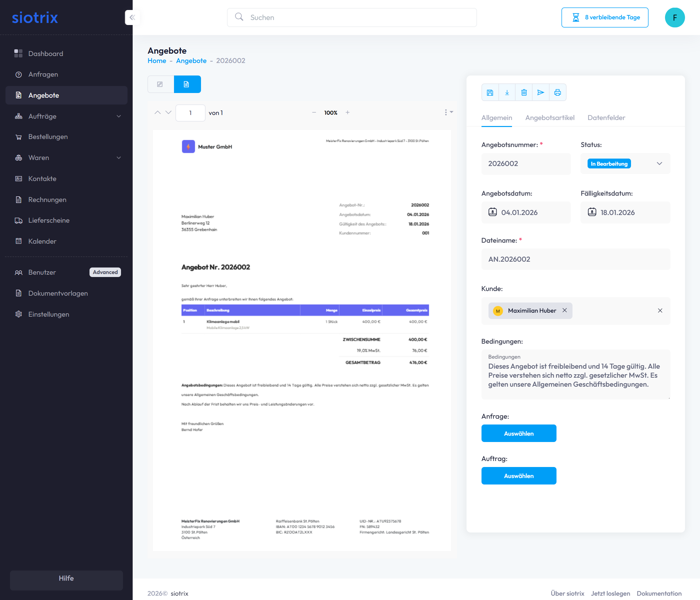The height and width of the screenshot is (600, 700).
Task: Expand the Waren sidebar menu
Action: 119,158
